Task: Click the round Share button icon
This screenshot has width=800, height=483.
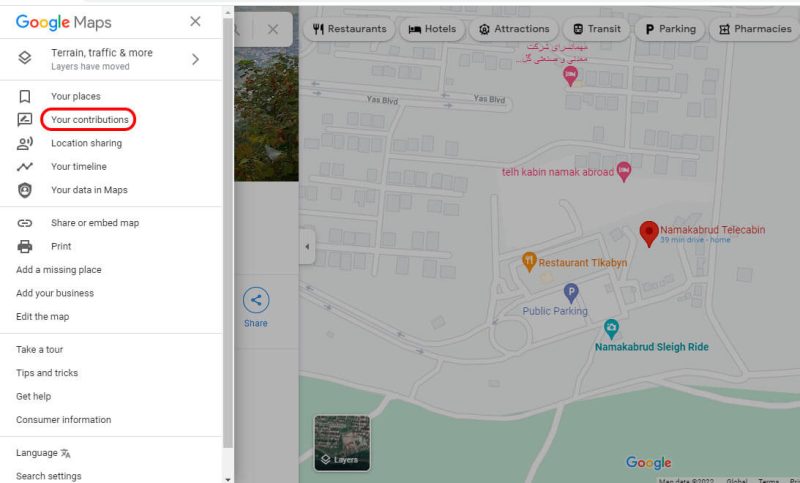Action: point(256,300)
